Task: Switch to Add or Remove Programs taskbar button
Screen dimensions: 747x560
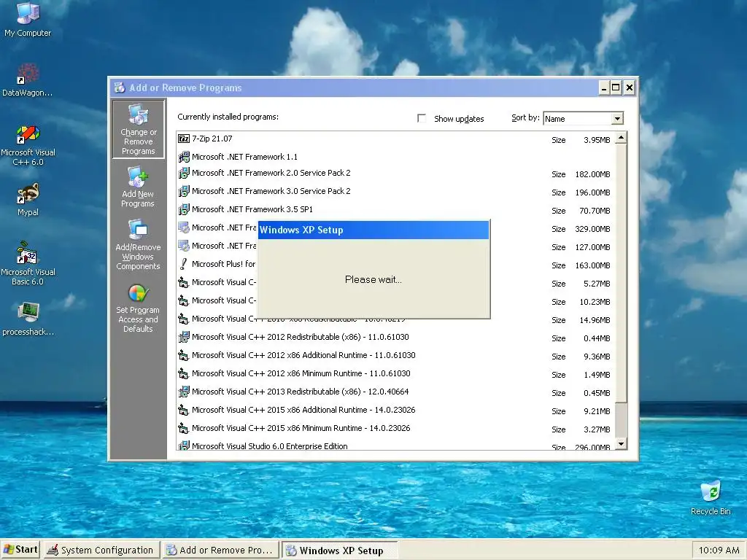Action: tap(220, 550)
